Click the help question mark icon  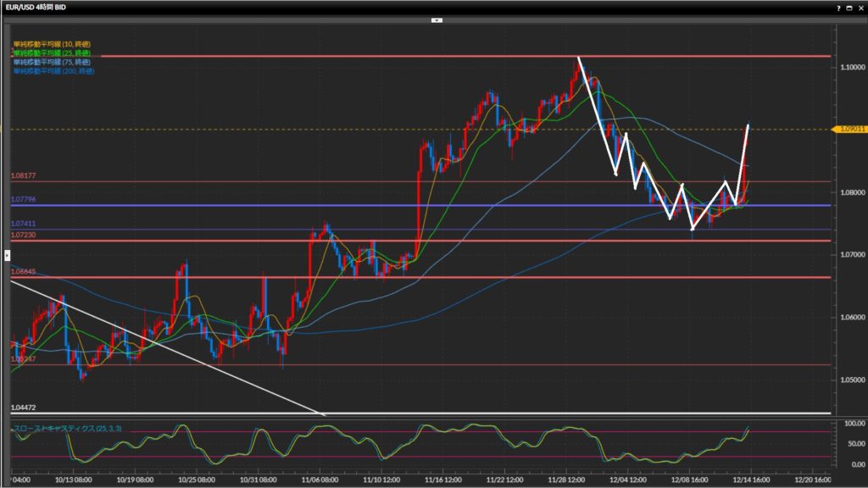[x=838, y=7]
